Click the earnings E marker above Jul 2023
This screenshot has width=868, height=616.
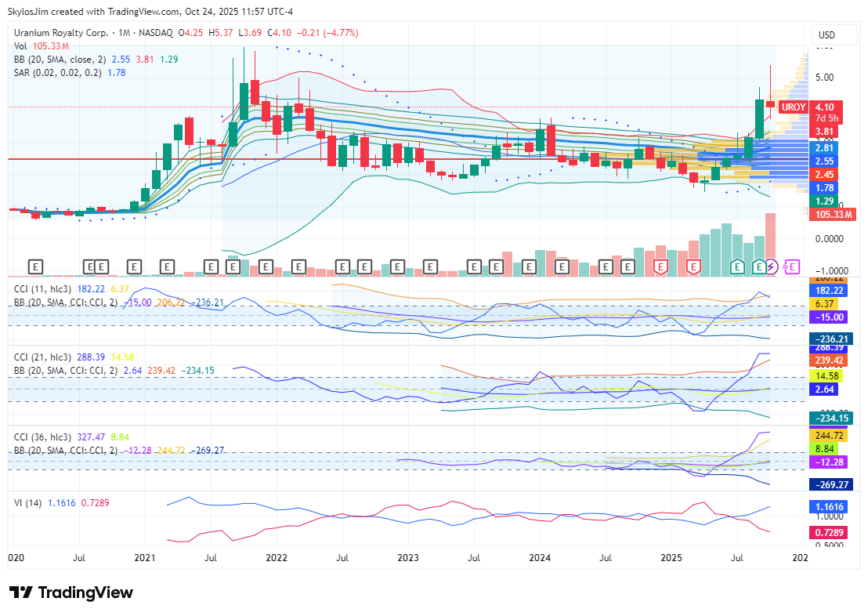[x=474, y=267]
